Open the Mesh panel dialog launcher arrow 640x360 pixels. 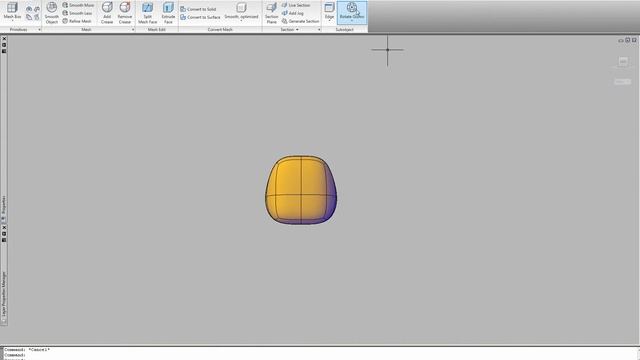[x=133, y=29]
